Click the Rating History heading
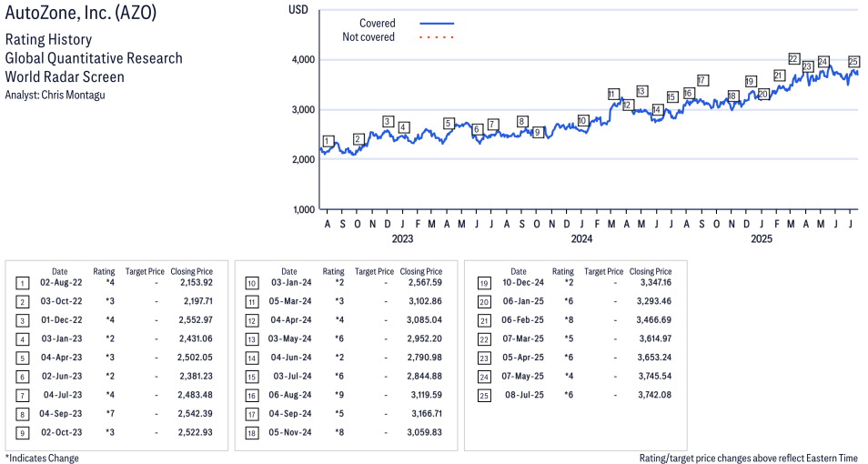This screenshot has width=868, height=464. point(49,39)
